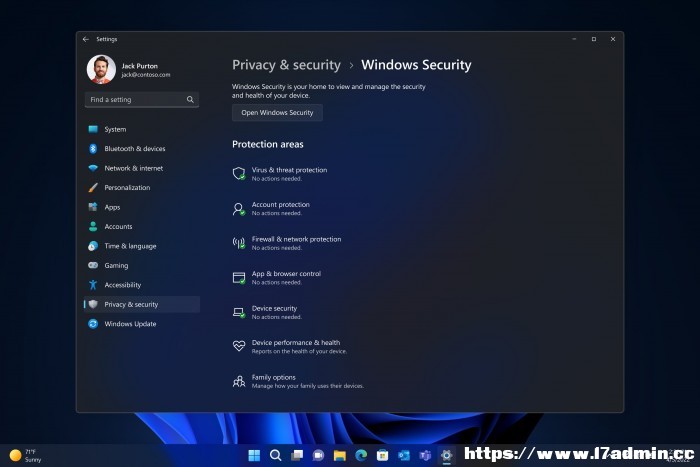
Task: Click the Family options people icon
Action: click(x=239, y=381)
